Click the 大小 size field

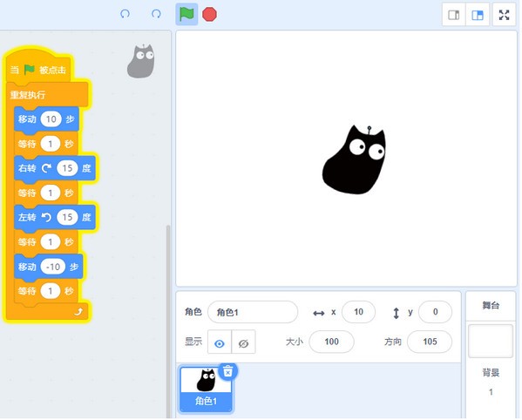click(331, 342)
